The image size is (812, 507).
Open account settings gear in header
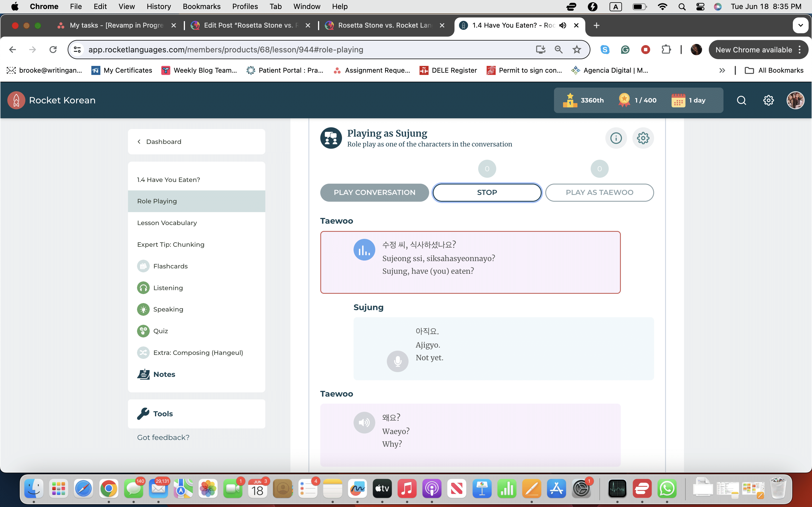[x=768, y=100]
